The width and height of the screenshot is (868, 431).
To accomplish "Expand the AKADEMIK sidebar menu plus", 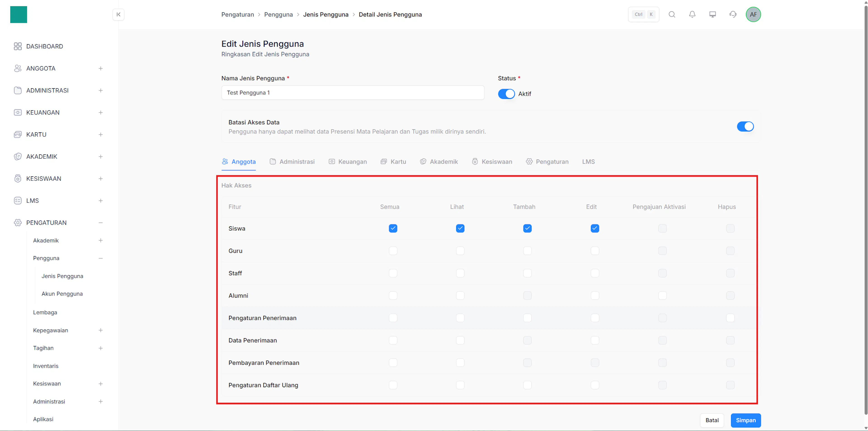I will [100, 157].
